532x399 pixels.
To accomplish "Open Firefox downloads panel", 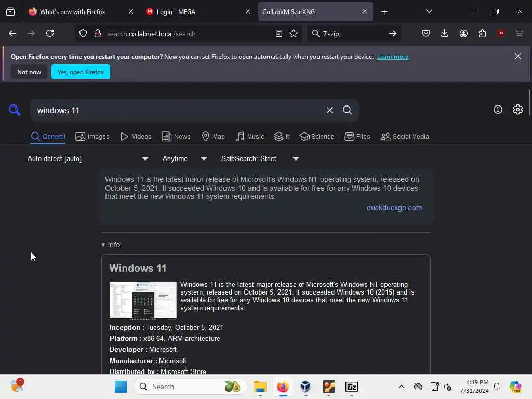I will tap(445, 34).
